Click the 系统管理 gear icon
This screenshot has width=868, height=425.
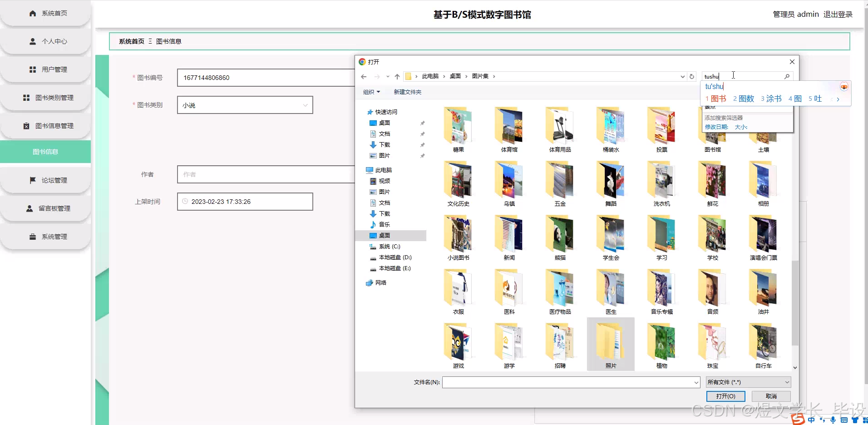[x=32, y=236]
